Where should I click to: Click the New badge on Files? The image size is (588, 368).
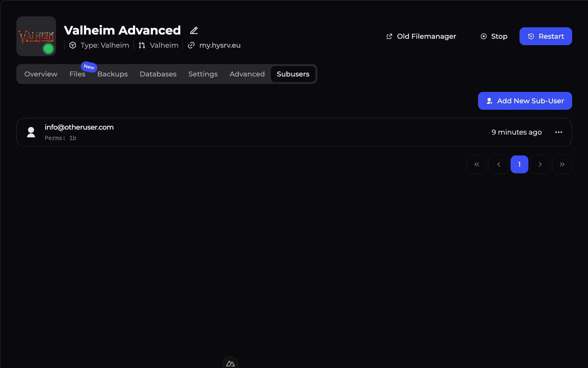[x=89, y=67]
